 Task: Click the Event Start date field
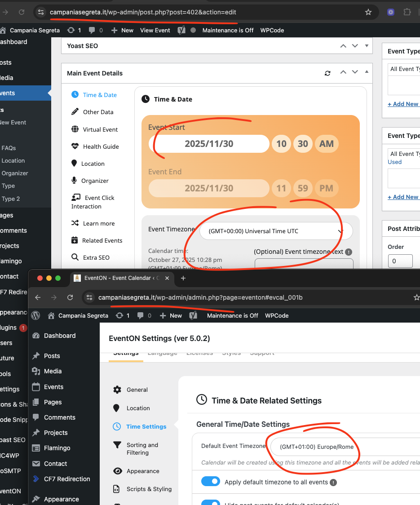click(x=209, y=144)
